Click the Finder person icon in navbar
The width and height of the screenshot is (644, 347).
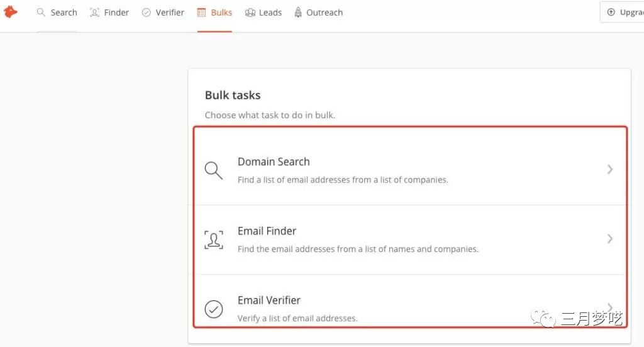pyautogui.click(x=95, y=13)
